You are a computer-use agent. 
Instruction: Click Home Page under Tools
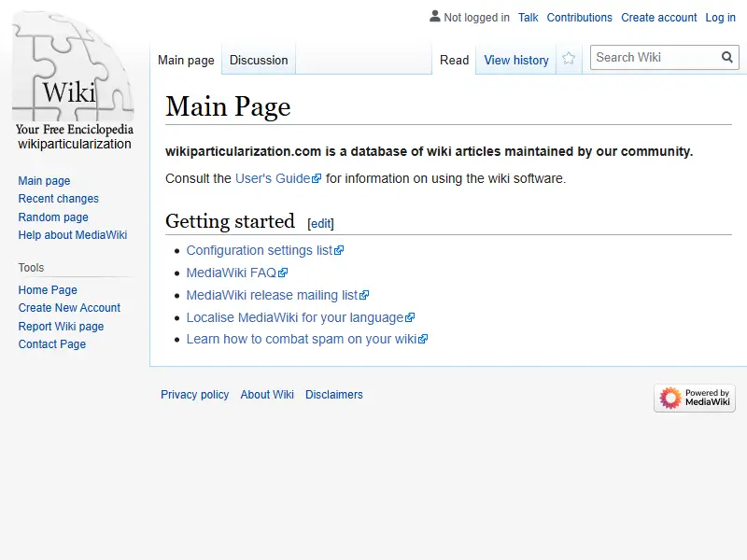[48, 290]
